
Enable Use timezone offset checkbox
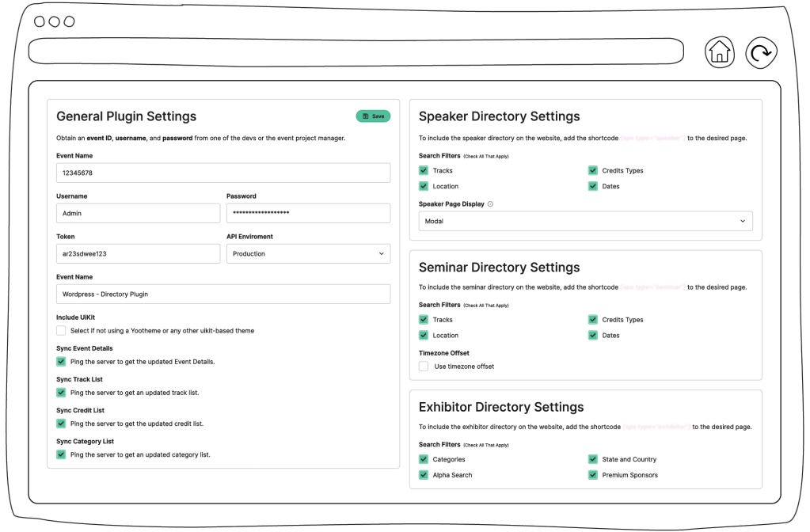click(x=424, y=367)
